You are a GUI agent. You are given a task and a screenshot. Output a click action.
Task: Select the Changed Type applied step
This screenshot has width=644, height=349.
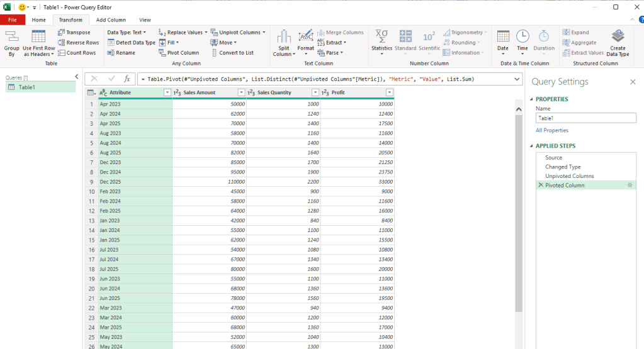(563, 167)
